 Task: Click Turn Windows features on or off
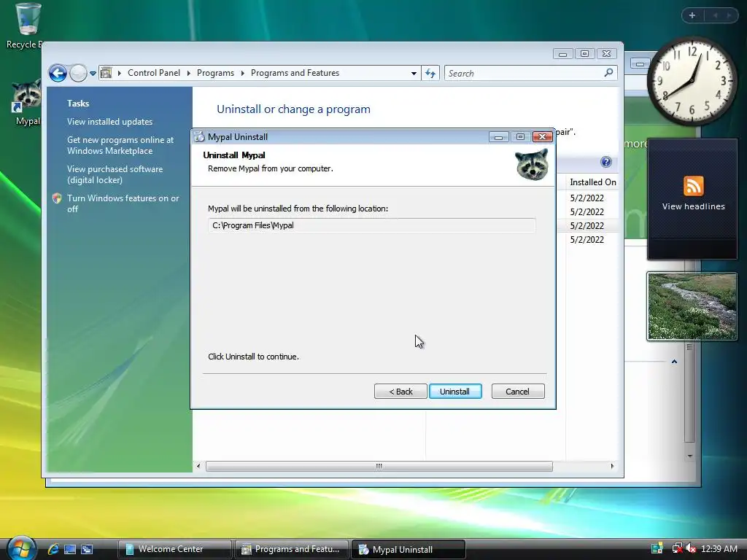pos(123,203)
